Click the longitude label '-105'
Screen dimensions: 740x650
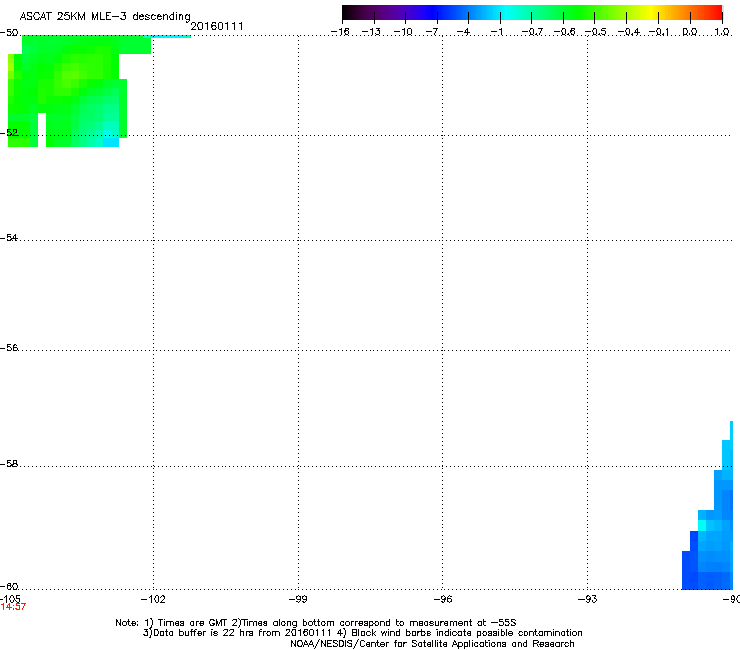tap(10, 599)
